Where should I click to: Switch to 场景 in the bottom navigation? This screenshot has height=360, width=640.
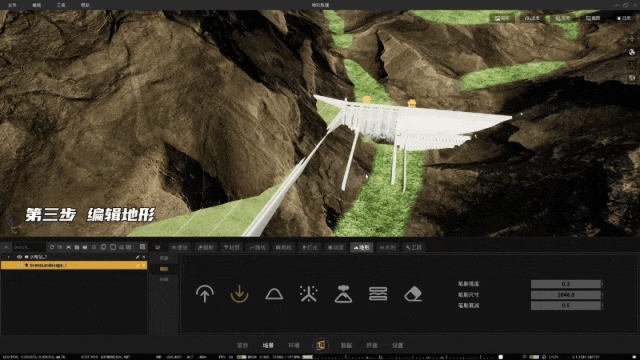(268, 345)
